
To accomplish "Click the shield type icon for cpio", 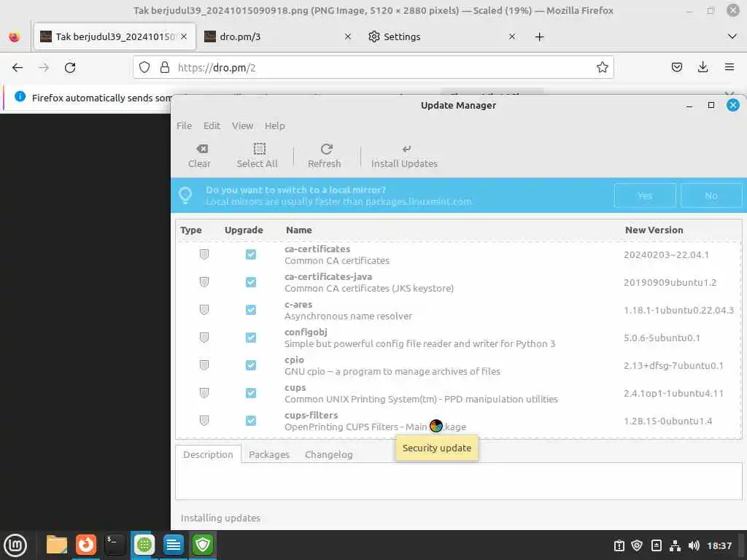I will [204, 365].
